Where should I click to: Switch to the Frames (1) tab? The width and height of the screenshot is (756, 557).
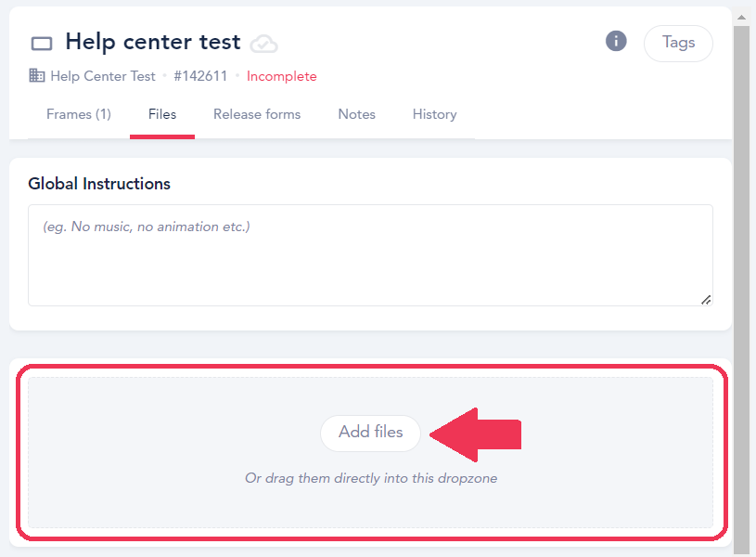point(79,114)
